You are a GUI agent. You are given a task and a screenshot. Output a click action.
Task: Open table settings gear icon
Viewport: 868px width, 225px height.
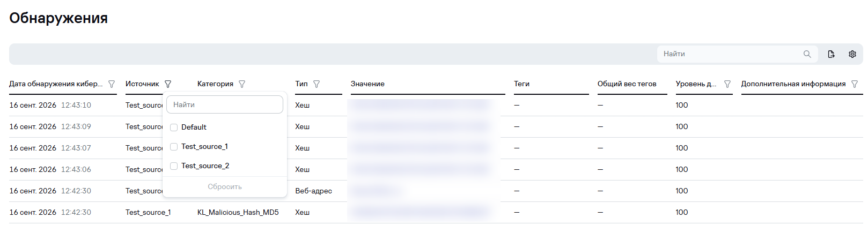852,54
